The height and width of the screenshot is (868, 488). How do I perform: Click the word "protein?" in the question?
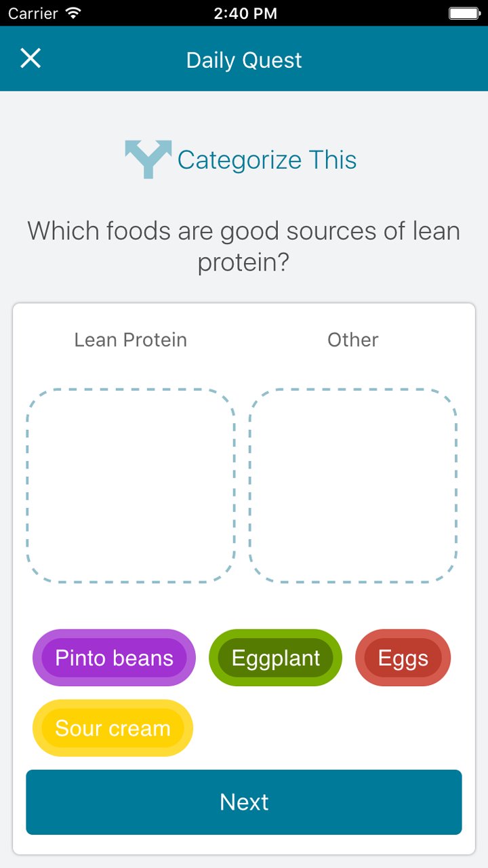244,263
